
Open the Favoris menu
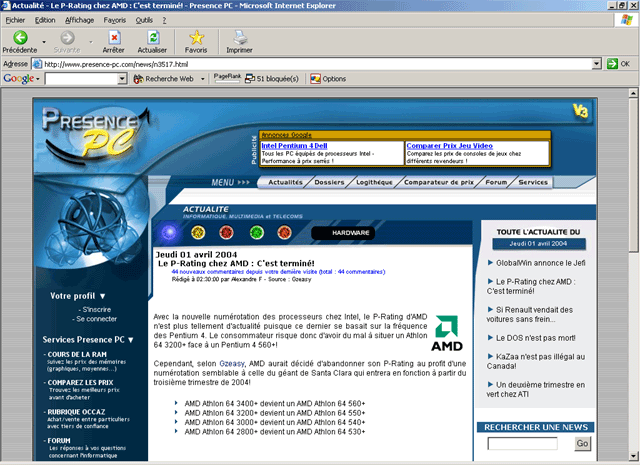pyautogui.click(x=115, y=20)
